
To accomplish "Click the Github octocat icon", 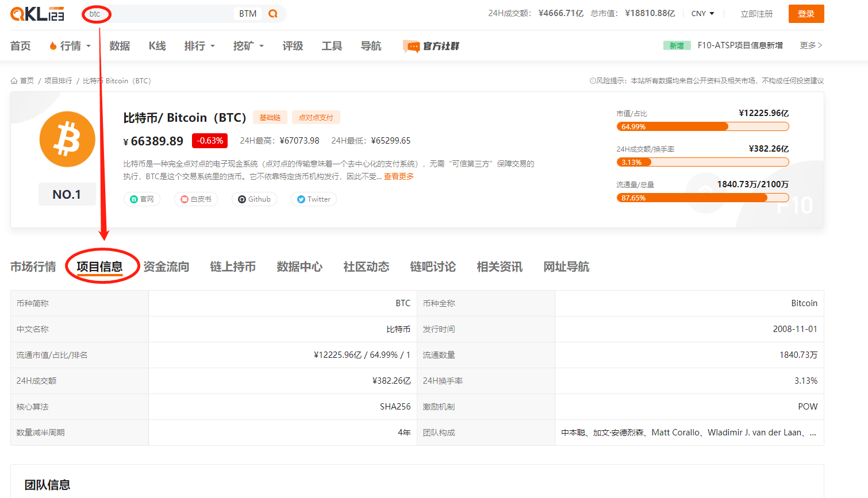I will (242, 199).
